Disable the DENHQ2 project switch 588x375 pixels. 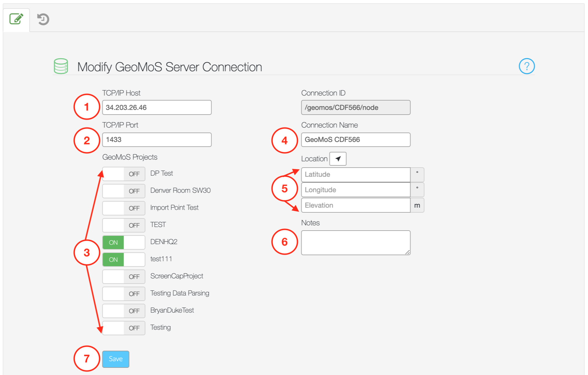(x=124, y=242)
